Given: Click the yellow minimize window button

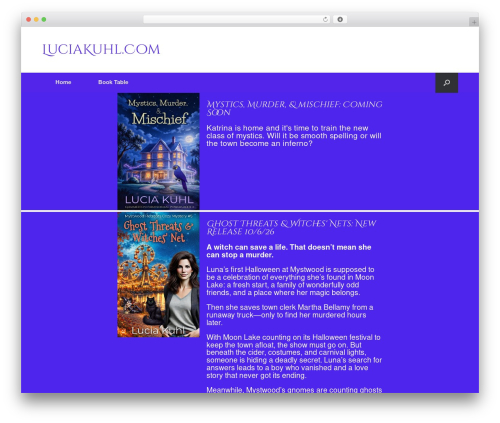Looking at the screenshot, I should (36, 20).
